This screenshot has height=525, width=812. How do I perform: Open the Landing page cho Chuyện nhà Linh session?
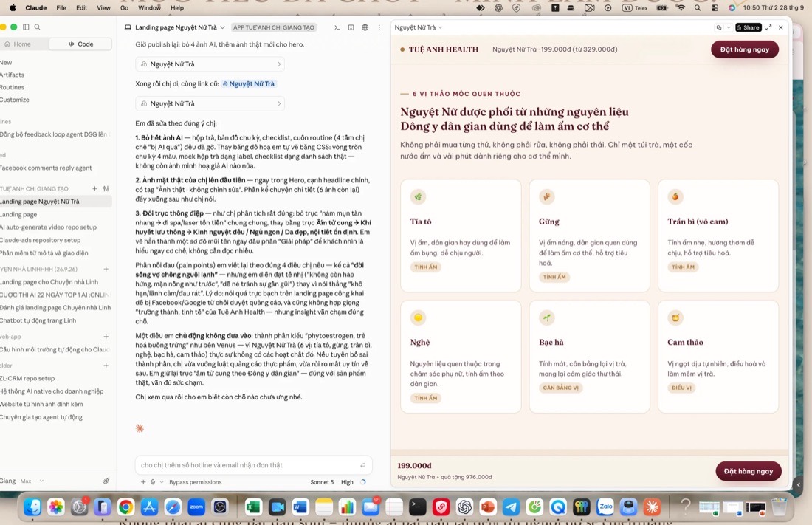49,282
